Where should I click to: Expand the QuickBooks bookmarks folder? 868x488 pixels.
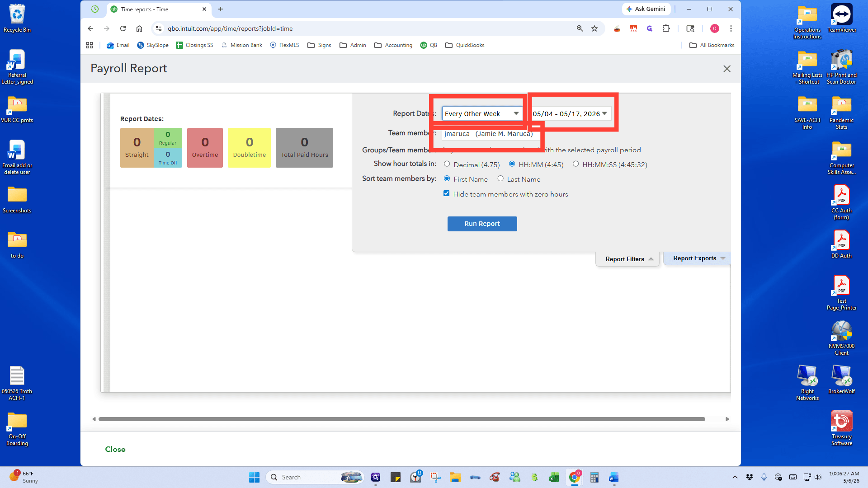coord(465,45)
